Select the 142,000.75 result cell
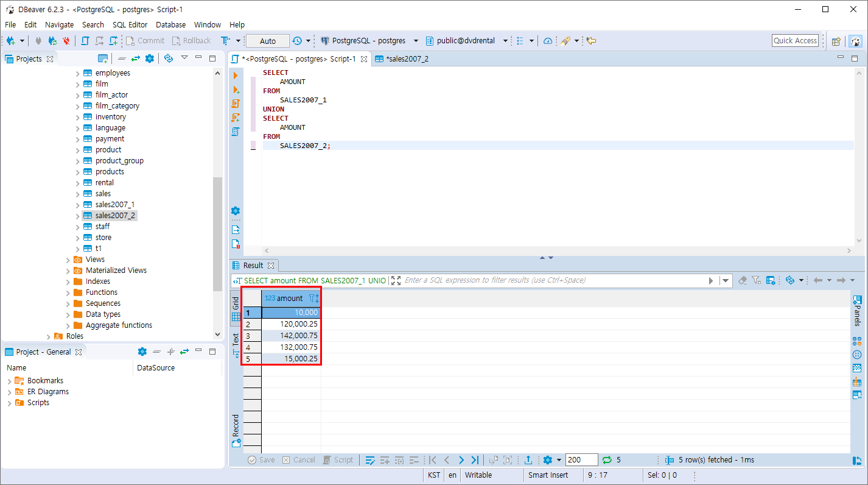868x485 pixels. tap(291, 336)
